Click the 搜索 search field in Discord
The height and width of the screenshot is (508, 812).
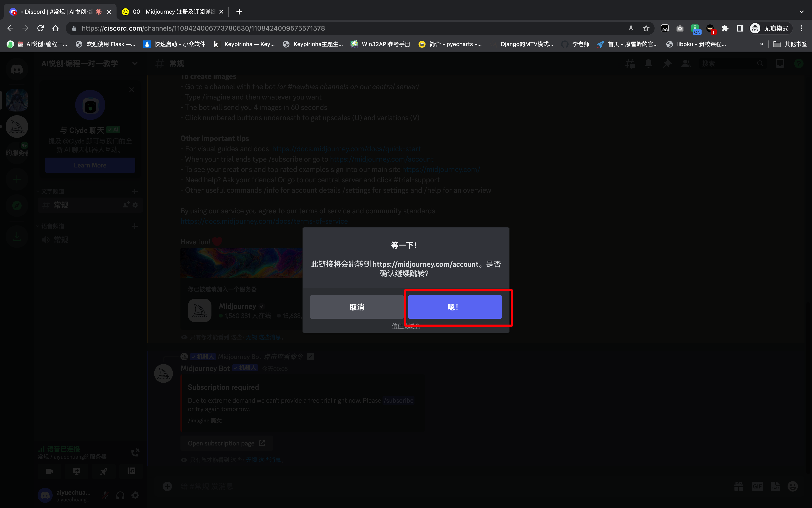click(733, 63)
